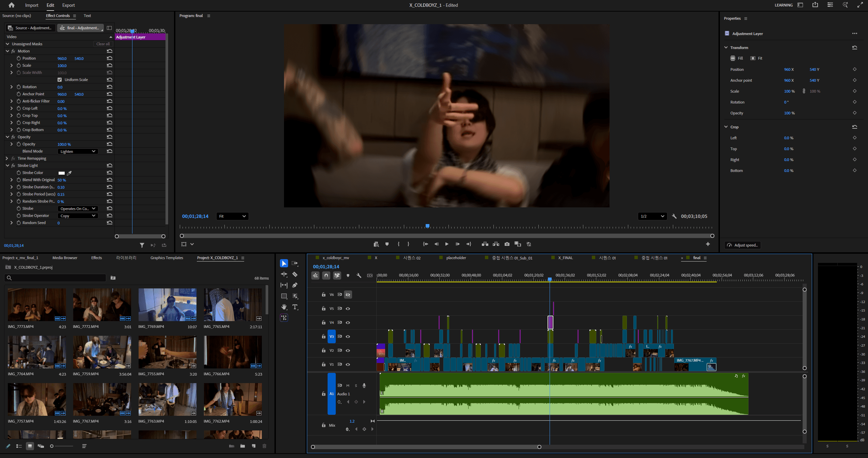Select the Type tool
This screenshot has width=868, height=458.
point(295,307)
